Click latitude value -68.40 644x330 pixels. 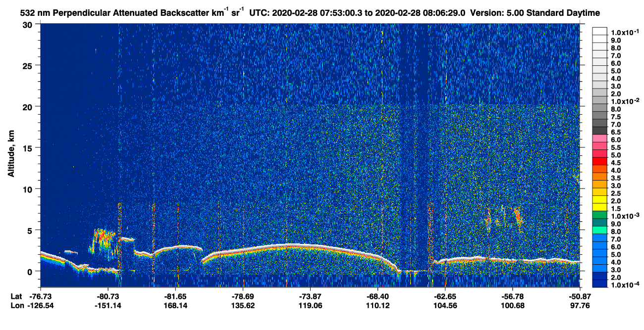pyautogui.click(x=377, y=296)
